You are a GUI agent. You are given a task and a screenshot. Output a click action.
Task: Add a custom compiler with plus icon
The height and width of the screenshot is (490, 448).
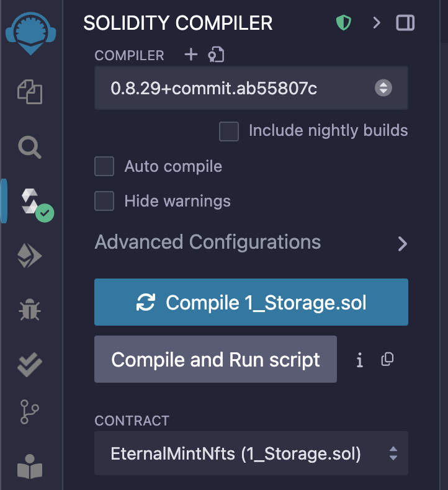click(x=190, y=55)
